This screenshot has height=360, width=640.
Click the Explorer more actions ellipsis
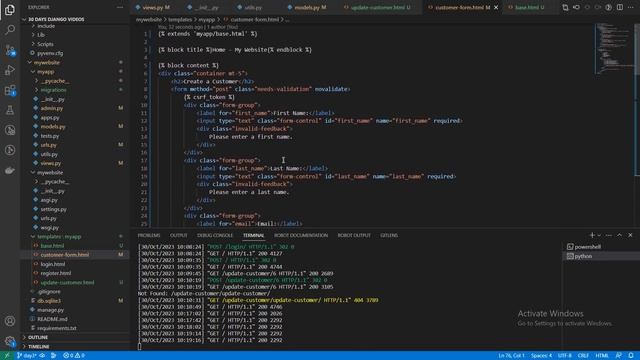[x=120, y=7]
